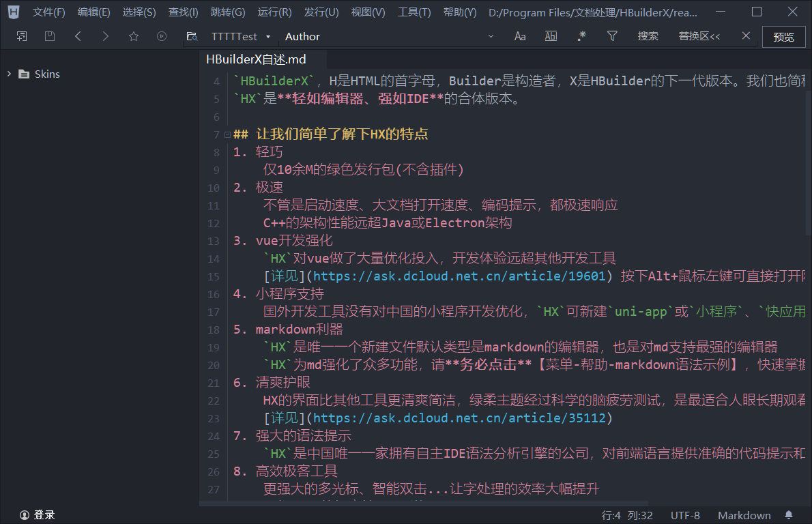Click the 替换区<< replace area button
Viewport: 812px width, 524px height.
pos(699,36)
